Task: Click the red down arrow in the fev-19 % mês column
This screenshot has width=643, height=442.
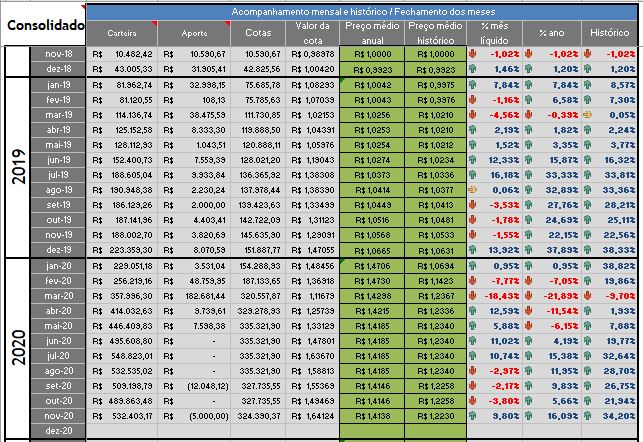Action: [472, 100]
